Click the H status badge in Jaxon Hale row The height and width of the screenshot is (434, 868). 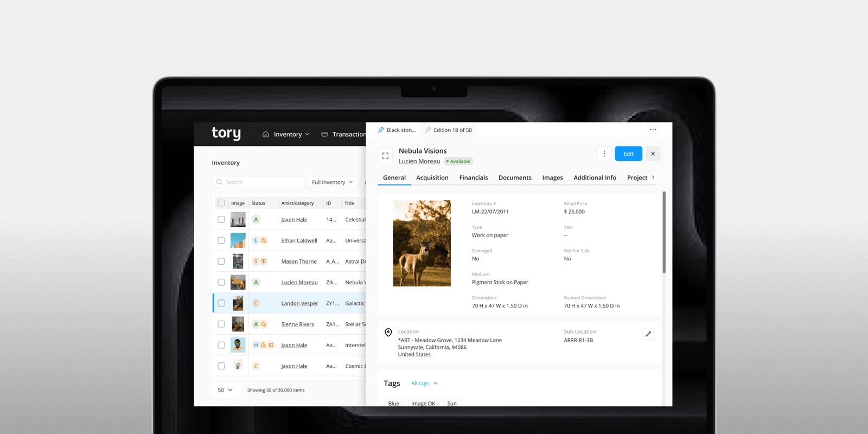click(256, 345)
